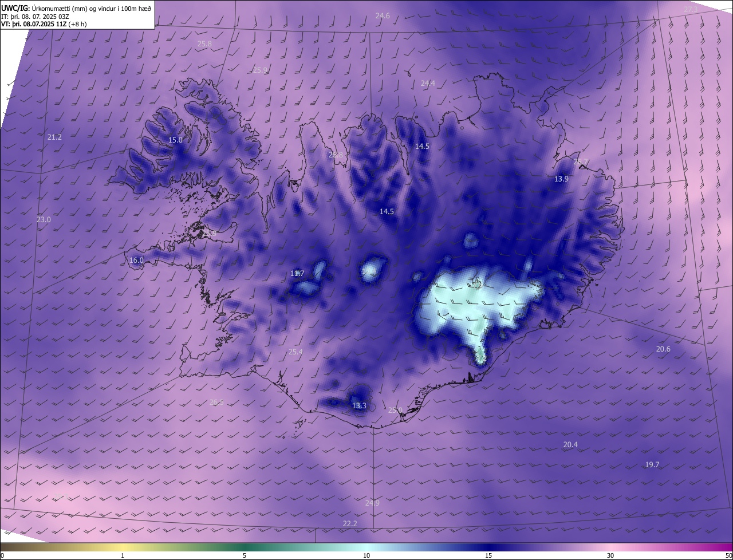The width and height of the screenshot is (733, 560).
Task: Click the 25.4 value label
Action: [295, 352]
